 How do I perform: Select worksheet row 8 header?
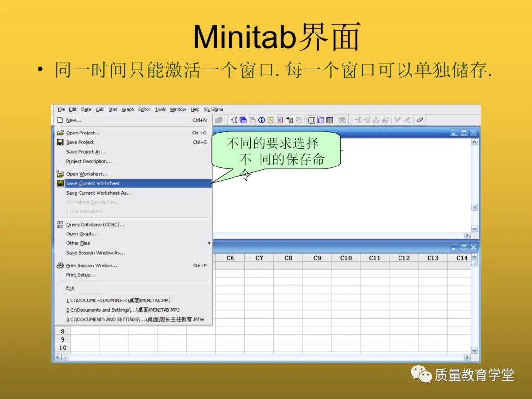pyautogui.click(x=63, y=332)
